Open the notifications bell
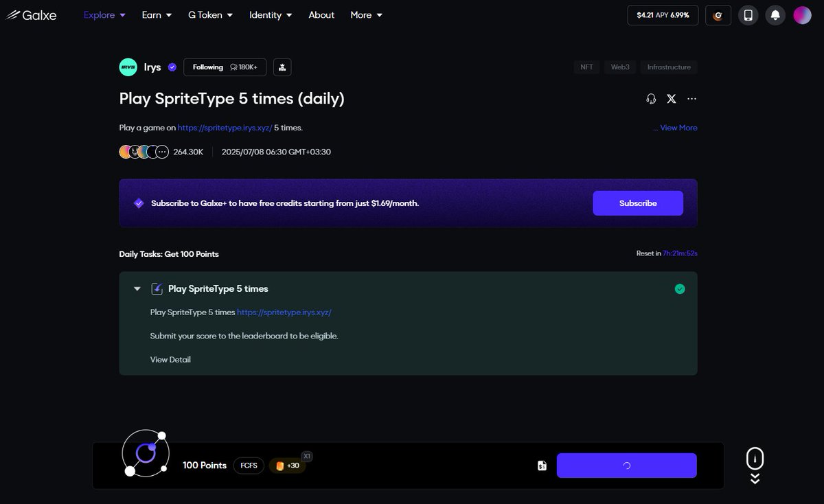 point(775,15)
